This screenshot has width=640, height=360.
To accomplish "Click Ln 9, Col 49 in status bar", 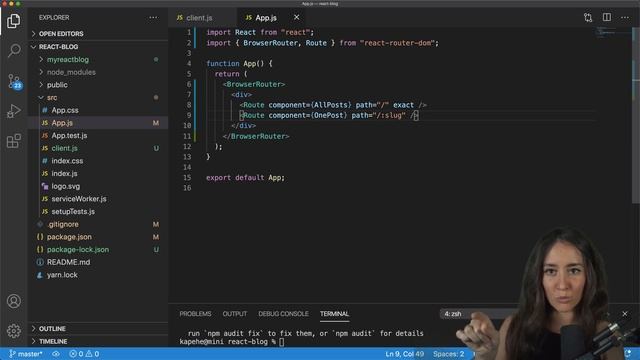I will point(404,354).
